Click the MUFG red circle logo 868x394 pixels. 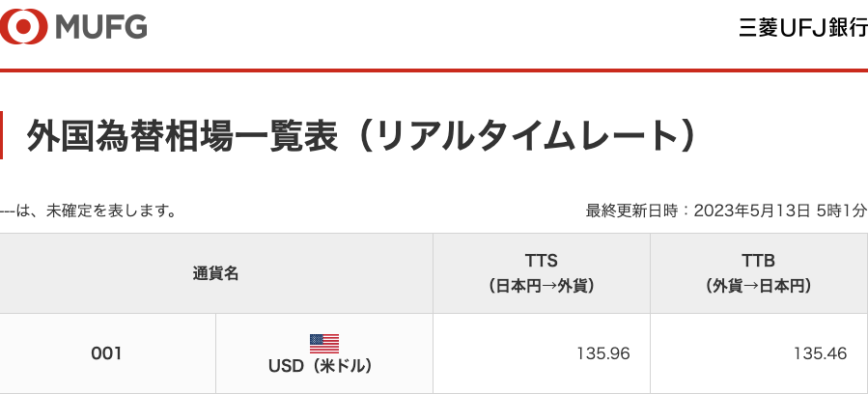(x=23, y=27)
